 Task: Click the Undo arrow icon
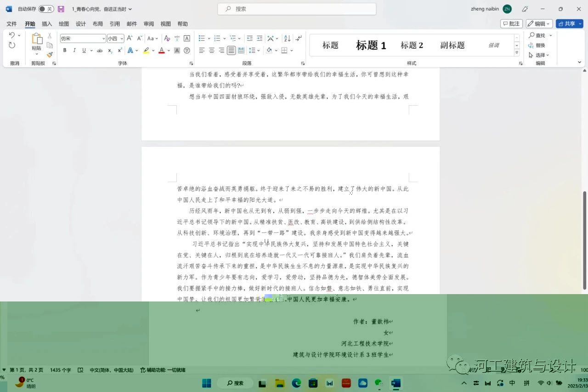(12, 35)
